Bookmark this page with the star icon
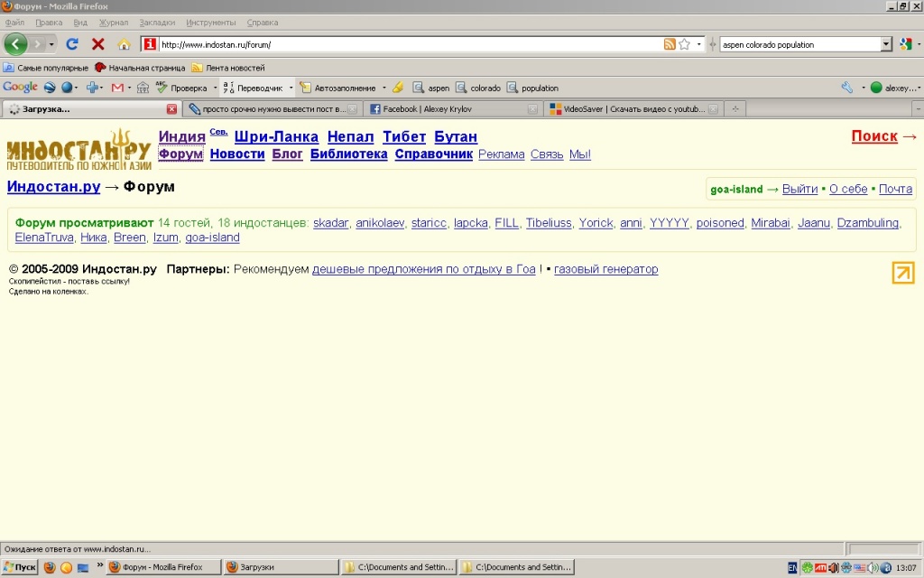This screenshot has width=924, height=578. [685, 44]
